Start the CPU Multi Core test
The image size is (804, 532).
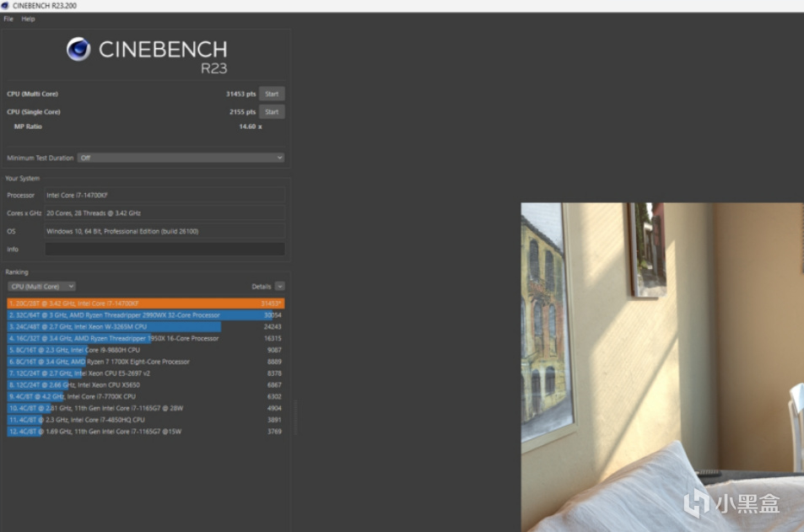[x=272, y=94]
